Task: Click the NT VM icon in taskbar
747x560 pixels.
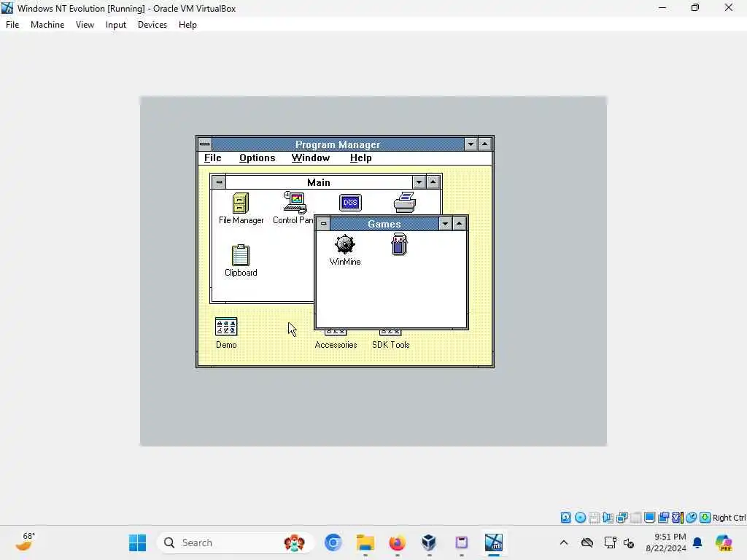Action: [494, 542]
